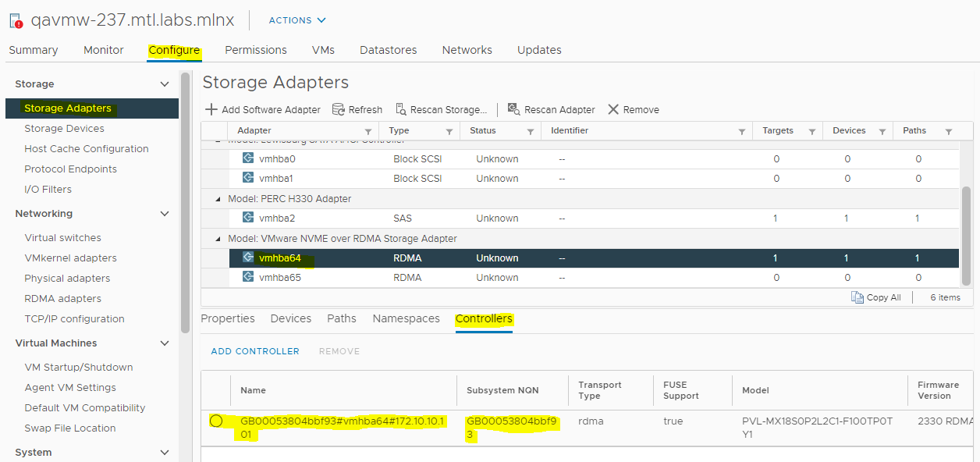Click the Rescan Storage... label

point(449,109)
